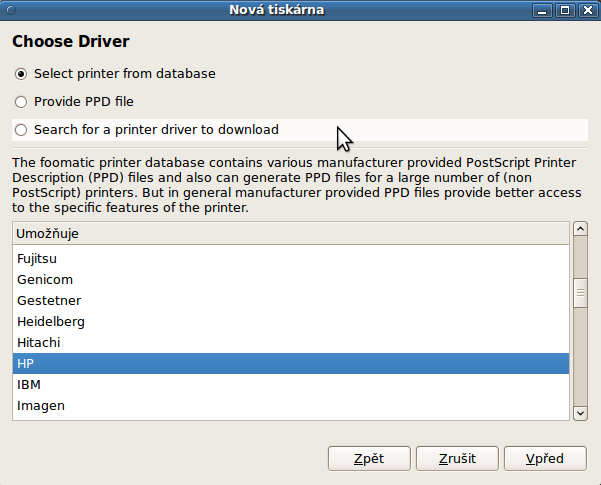Select the Hitachi entry
601x485 pixels.
291,343
